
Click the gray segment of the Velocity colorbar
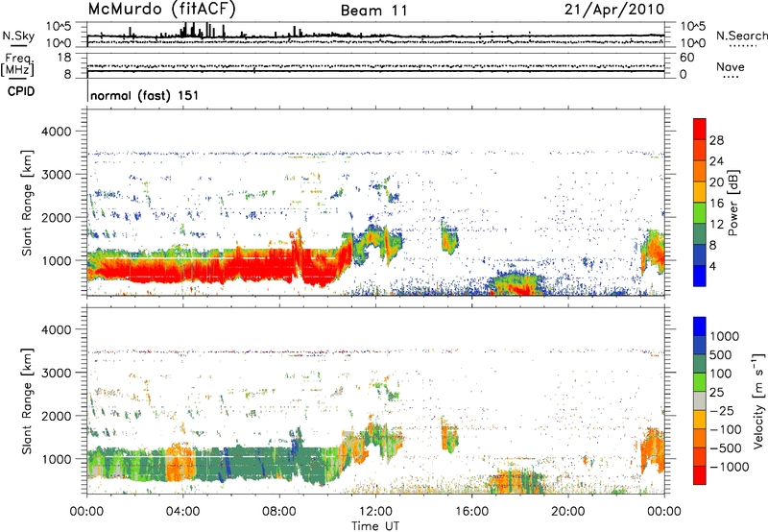tap(700, 401)
